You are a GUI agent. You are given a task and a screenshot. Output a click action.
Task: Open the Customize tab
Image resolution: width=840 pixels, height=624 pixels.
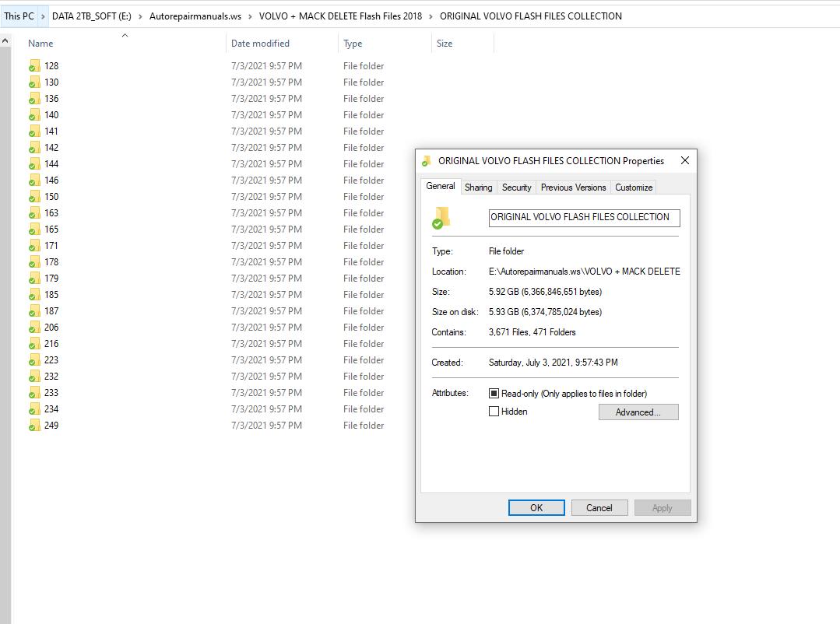pyautogui.click(x=633, y=187)
